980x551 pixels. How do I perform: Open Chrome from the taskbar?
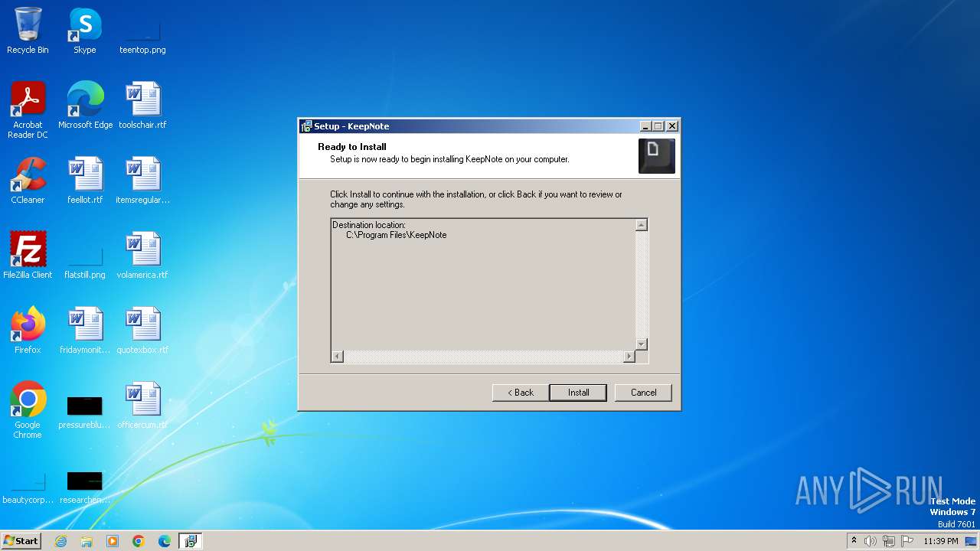click(x=139, y=541)
